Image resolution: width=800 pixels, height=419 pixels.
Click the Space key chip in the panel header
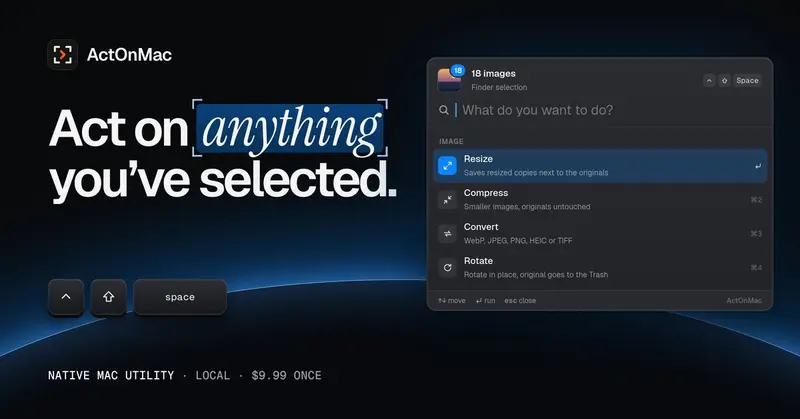(747, 81)
